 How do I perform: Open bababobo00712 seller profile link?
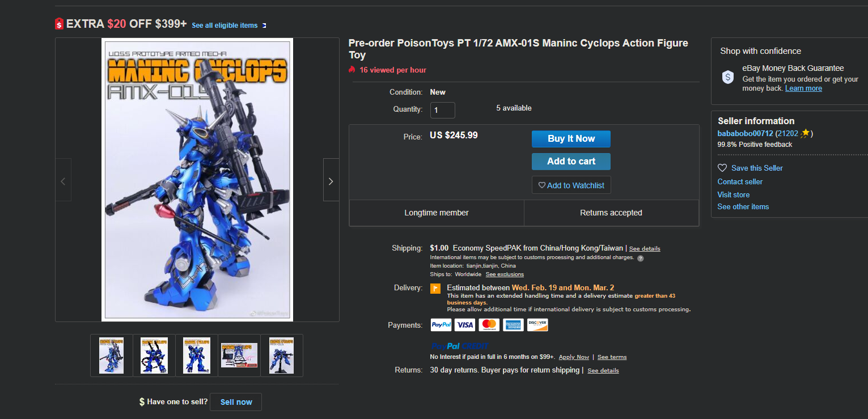click(745, 134)
